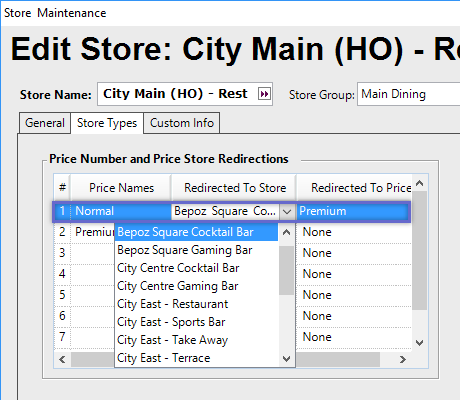Click the grid horizontal scroll right arrow
Viewport: 460px width, 400px height.
403,359
